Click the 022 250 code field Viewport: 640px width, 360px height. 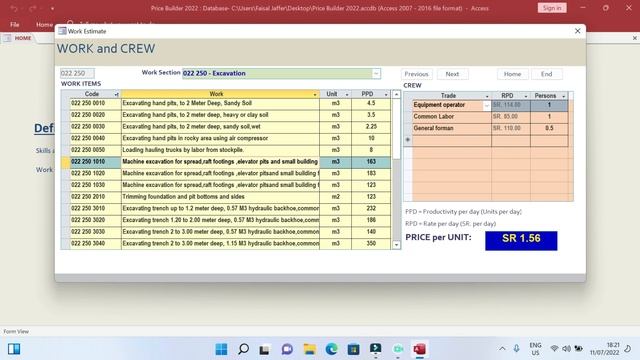coord(77,73)
